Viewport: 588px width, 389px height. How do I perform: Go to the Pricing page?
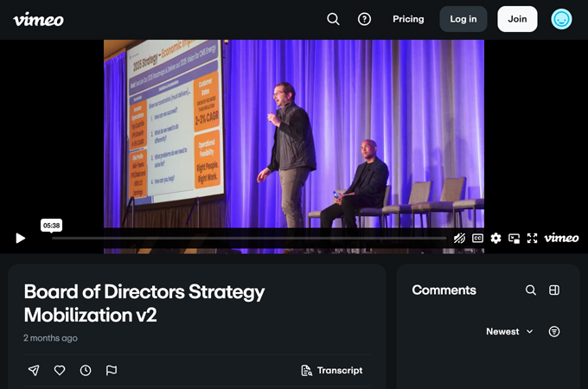408,19
